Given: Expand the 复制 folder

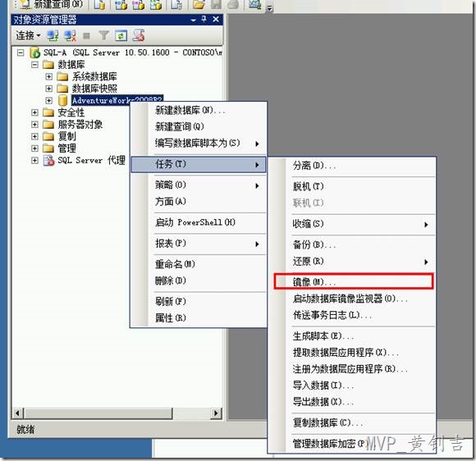Looking at the screenshot, I should pos(35,136).
